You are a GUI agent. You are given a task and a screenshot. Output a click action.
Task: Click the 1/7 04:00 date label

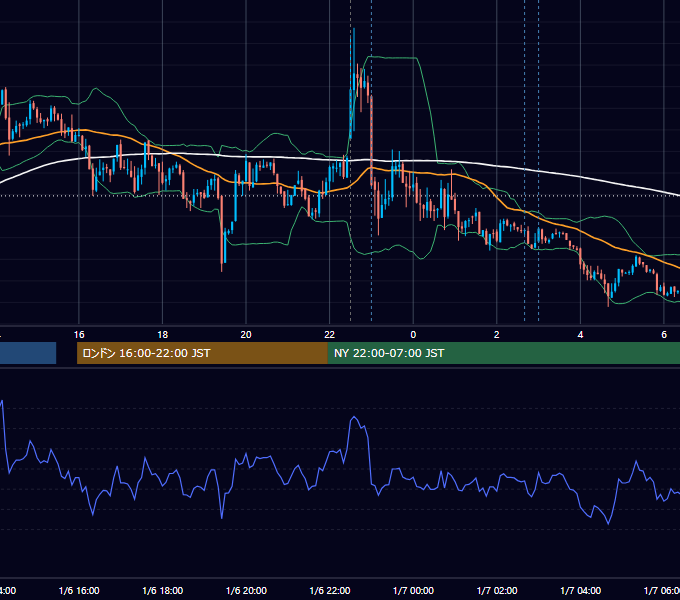pyautogui.click(x=581, y=590)
